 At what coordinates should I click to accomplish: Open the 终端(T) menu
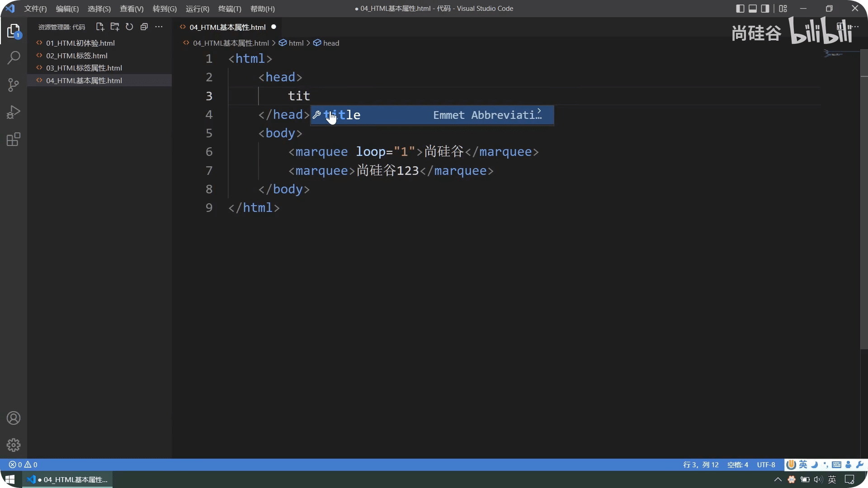point(230,9)
